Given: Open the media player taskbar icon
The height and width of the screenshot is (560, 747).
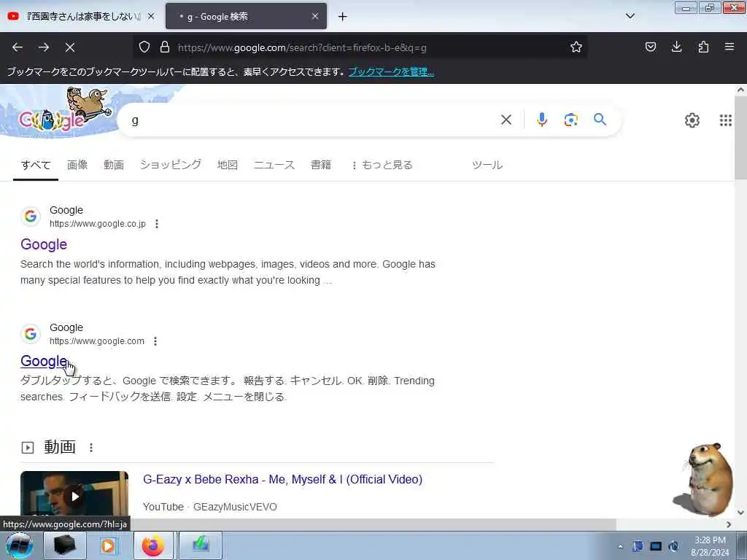Looking at the screenshot, I should point(108,545).
